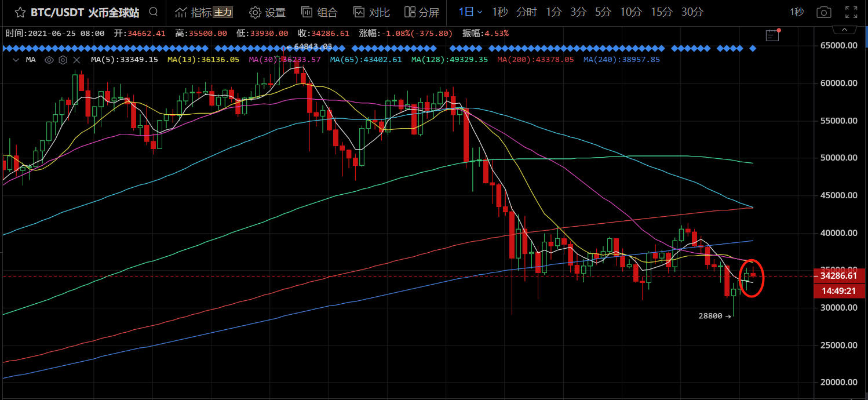
Task: Open the 分屏 split-screen layout
Action: [421, 12]
